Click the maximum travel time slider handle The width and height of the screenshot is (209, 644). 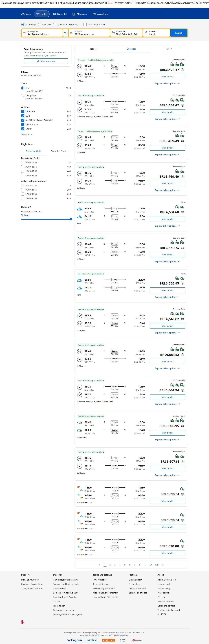click(71, 219)
